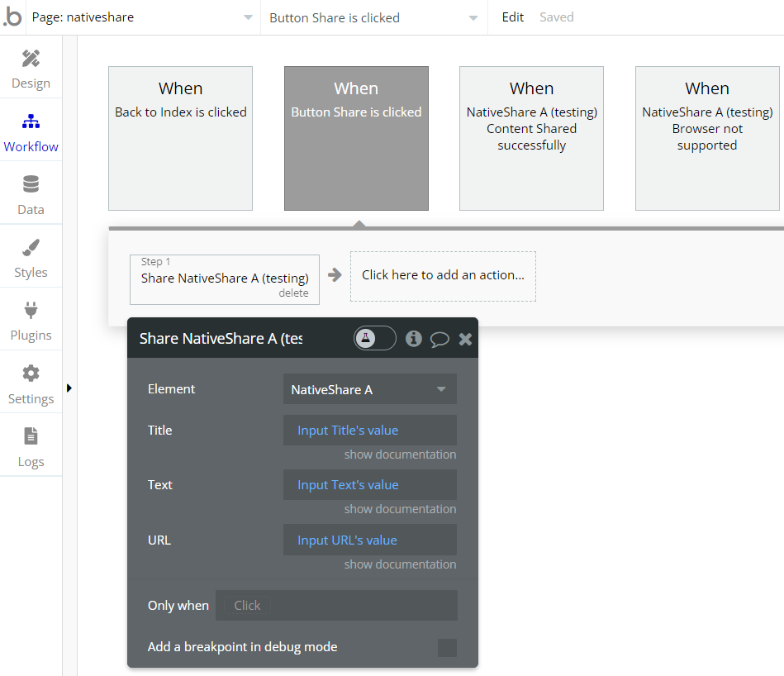Image resolution: width=784 pixels, height=676 pixels.
Task: Open the Button Share is clicked dropdown
Action: (x=373, y=17)
